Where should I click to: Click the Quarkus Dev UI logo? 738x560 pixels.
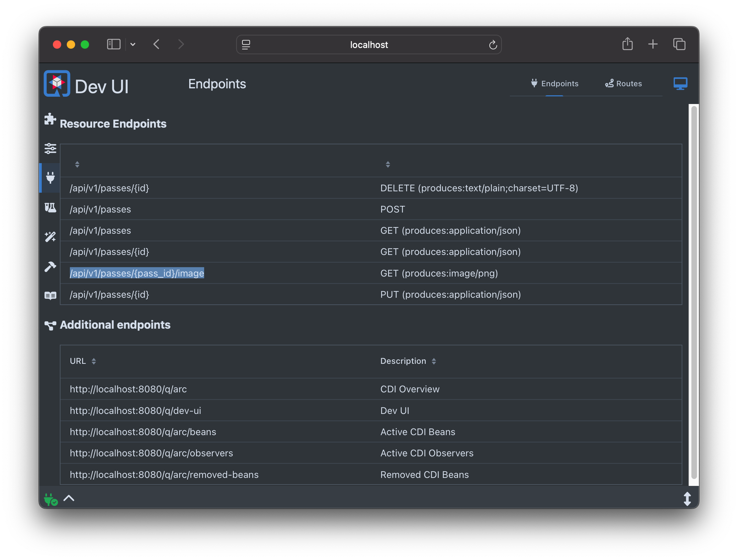pos(57,84)
